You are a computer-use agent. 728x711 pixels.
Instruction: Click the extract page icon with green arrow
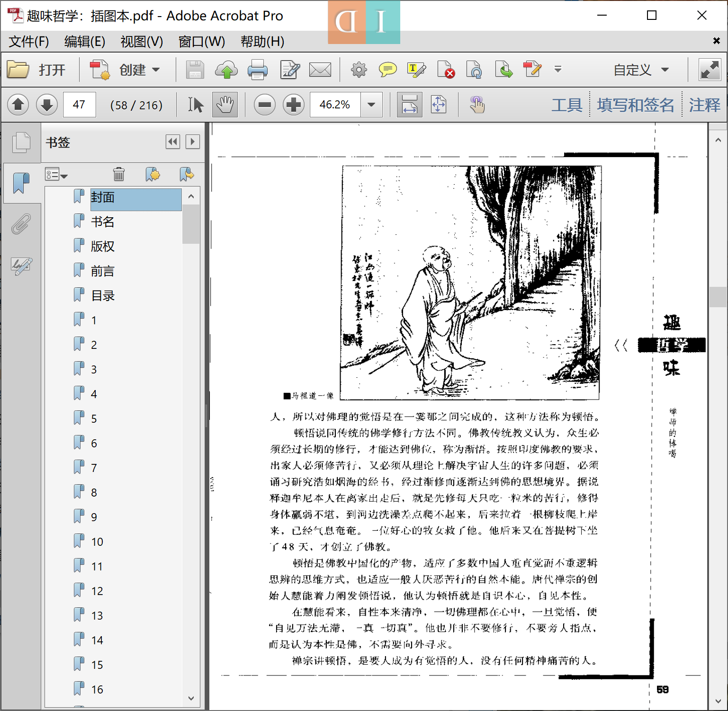(x=503, y=70)
